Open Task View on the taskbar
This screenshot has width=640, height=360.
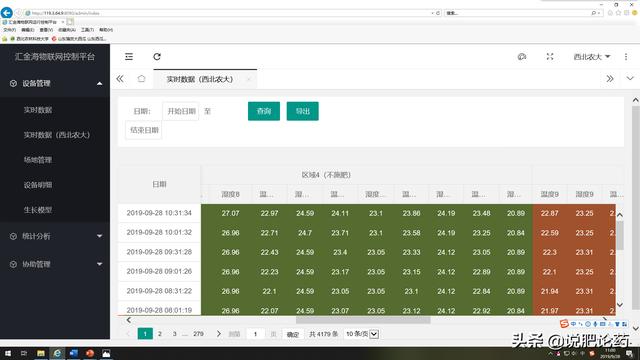point(24,353)
